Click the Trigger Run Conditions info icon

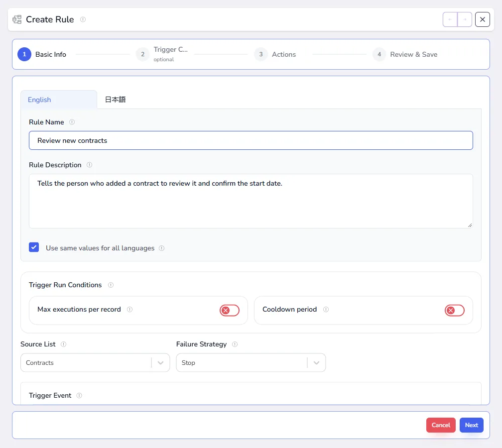(x=111, y=285)
